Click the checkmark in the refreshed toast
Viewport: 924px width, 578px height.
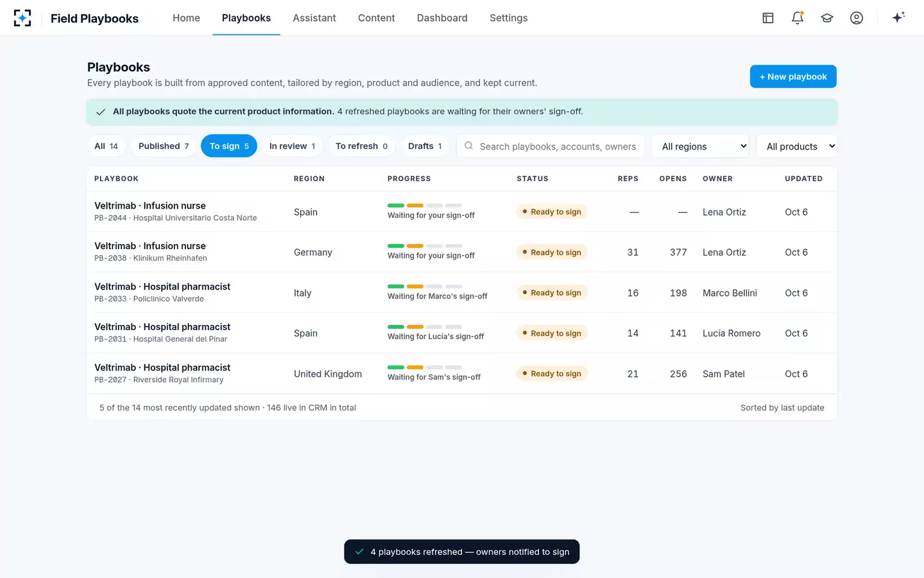[359, 552]
